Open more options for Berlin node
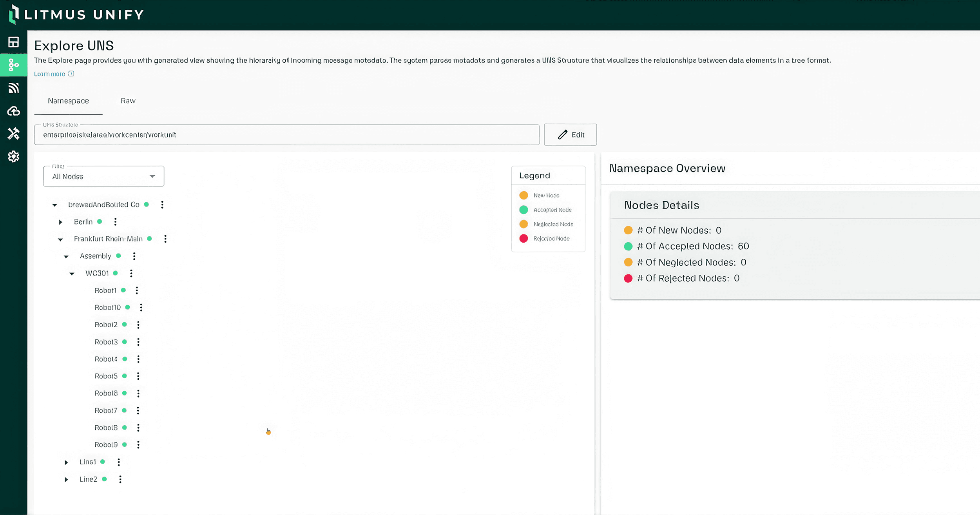This screenshot has height=515, width=980. point(115,222)
